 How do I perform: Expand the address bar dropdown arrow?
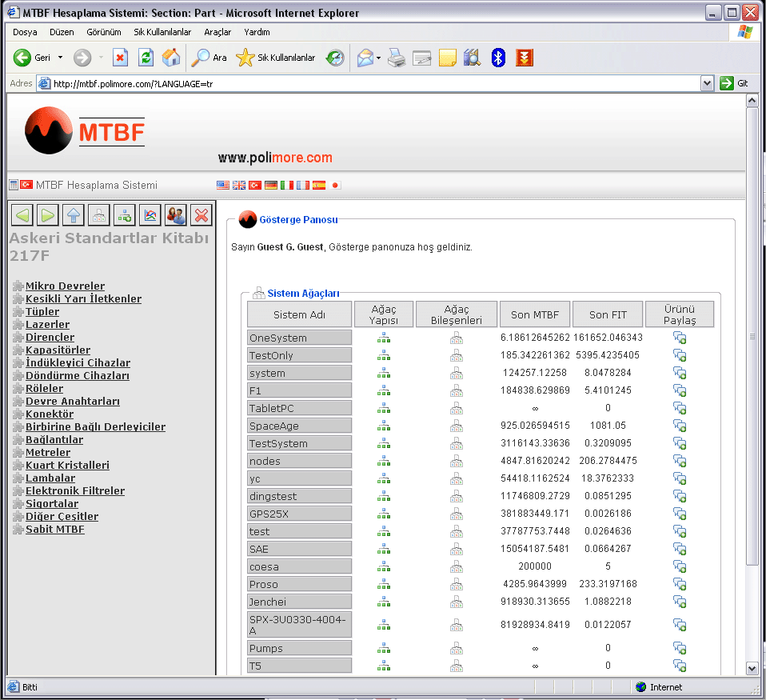tap(707, 83)
